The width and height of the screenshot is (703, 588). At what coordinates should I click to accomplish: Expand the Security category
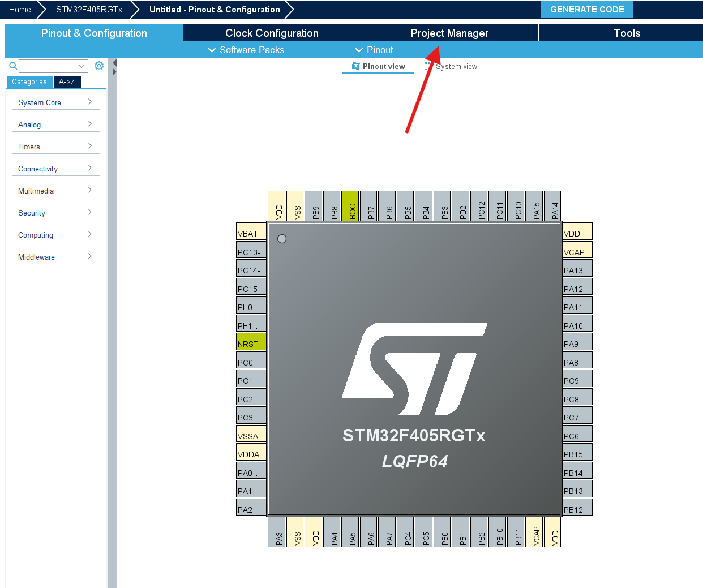[x=55, y=213]
